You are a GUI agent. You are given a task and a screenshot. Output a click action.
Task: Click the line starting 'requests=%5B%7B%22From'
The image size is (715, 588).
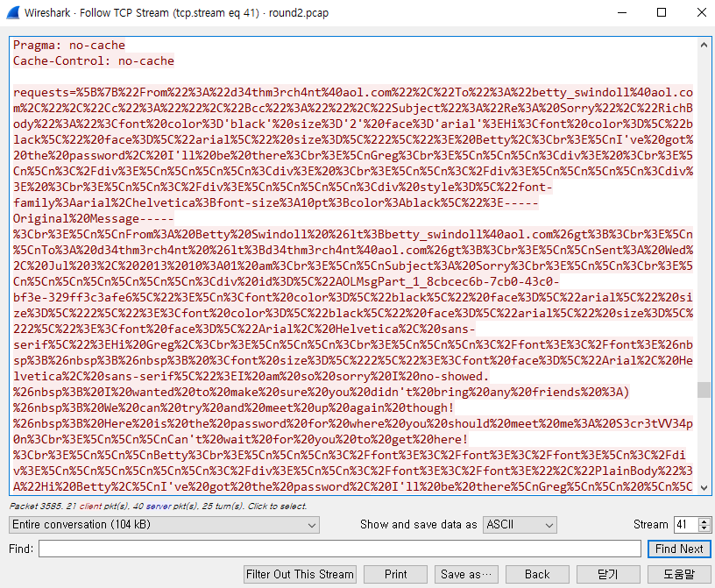click(x=352, y=93)
